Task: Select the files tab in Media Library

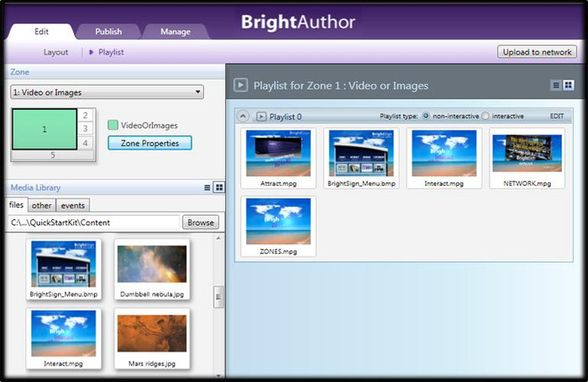Action: [16, 205]
